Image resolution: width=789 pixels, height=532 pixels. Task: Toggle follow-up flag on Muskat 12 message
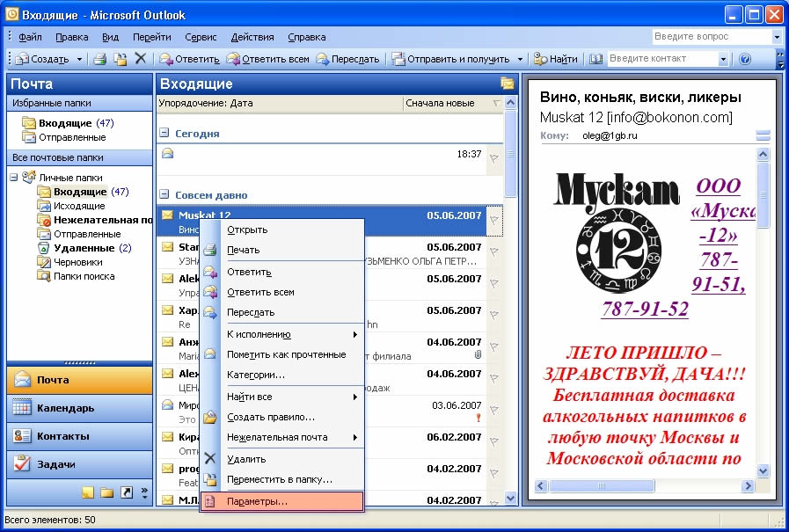pos(494,221)
